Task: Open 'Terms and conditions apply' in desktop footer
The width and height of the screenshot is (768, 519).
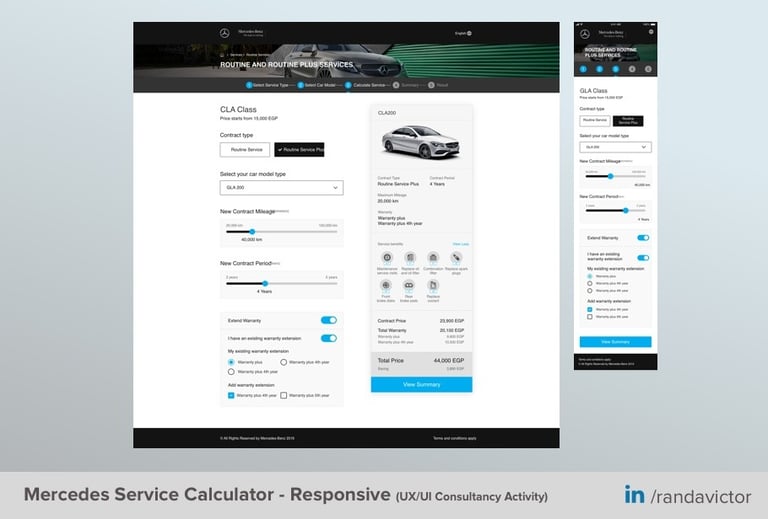Action: point(455,438)
